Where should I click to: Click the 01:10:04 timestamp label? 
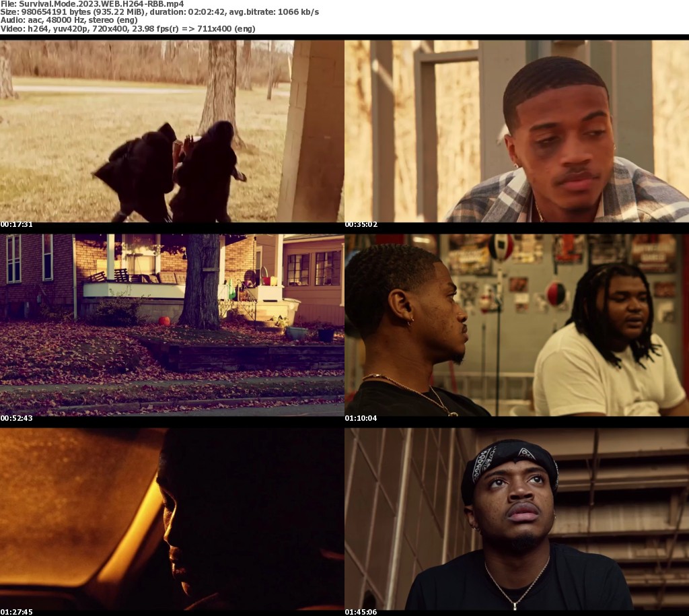[x=361, y=418]
